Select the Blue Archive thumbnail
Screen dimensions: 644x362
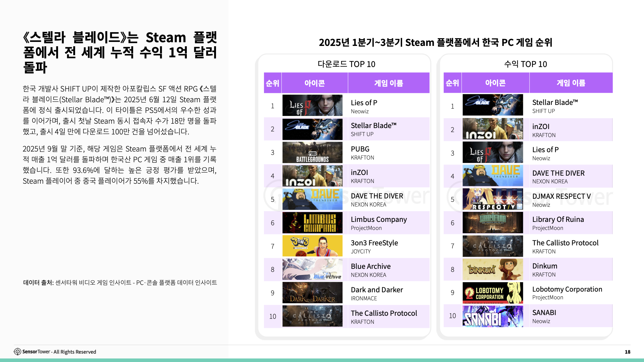coord(313,269)
